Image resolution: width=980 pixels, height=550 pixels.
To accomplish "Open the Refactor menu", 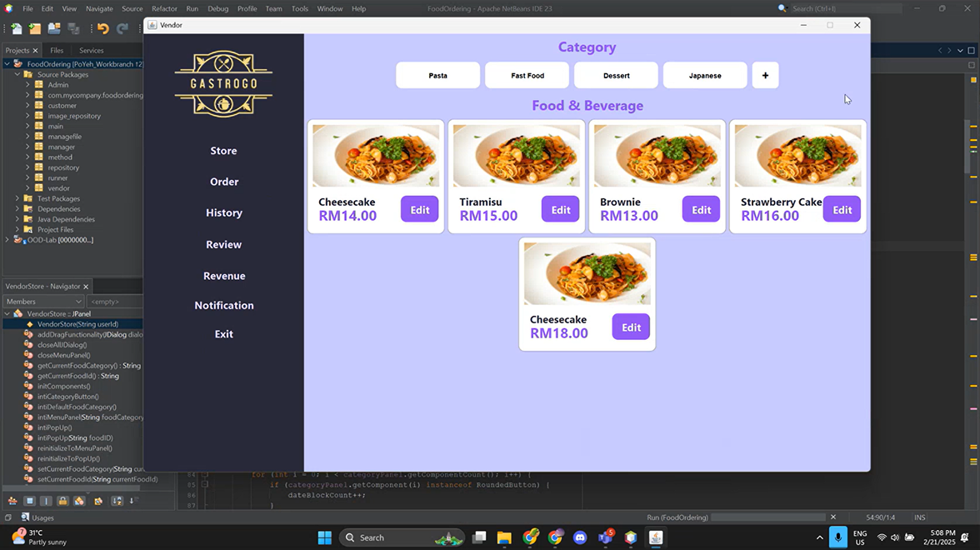I will (x=164, y=8).
